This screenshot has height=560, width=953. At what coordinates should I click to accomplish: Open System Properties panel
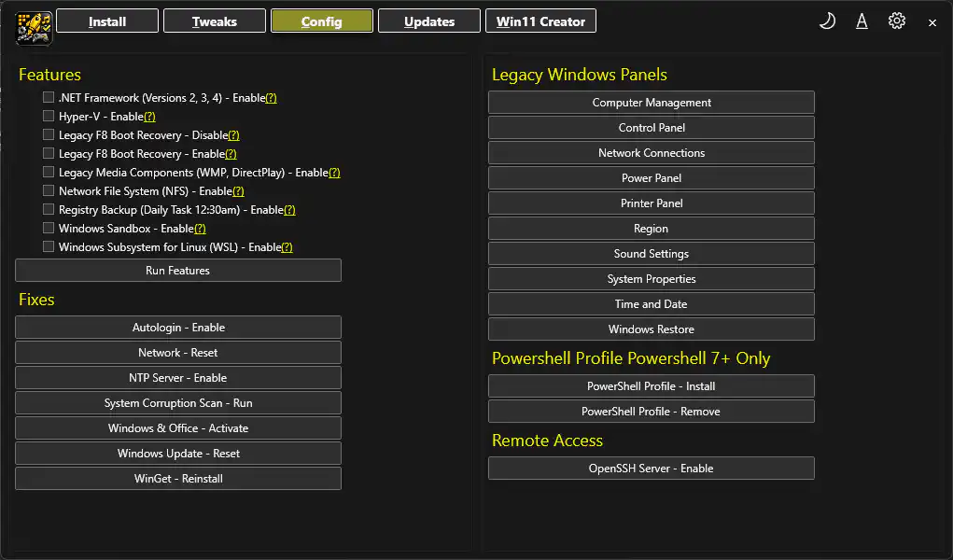pos(652,279)
